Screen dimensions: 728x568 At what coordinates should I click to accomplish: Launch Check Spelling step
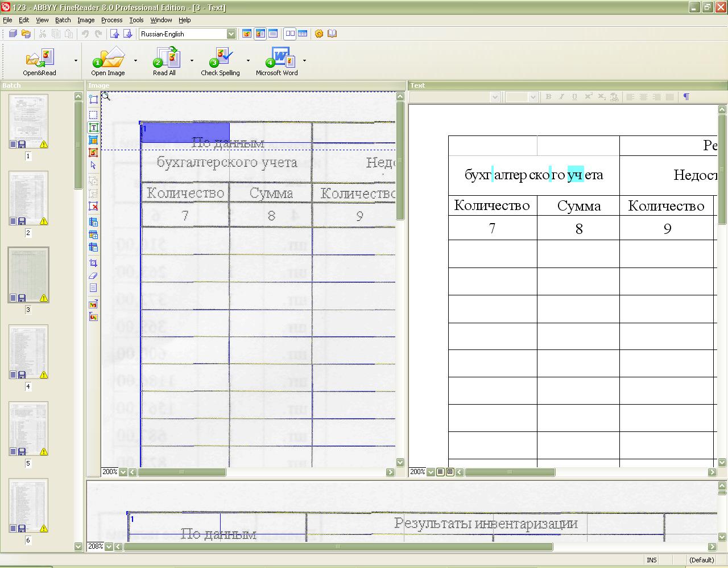(x=220, y=61)
